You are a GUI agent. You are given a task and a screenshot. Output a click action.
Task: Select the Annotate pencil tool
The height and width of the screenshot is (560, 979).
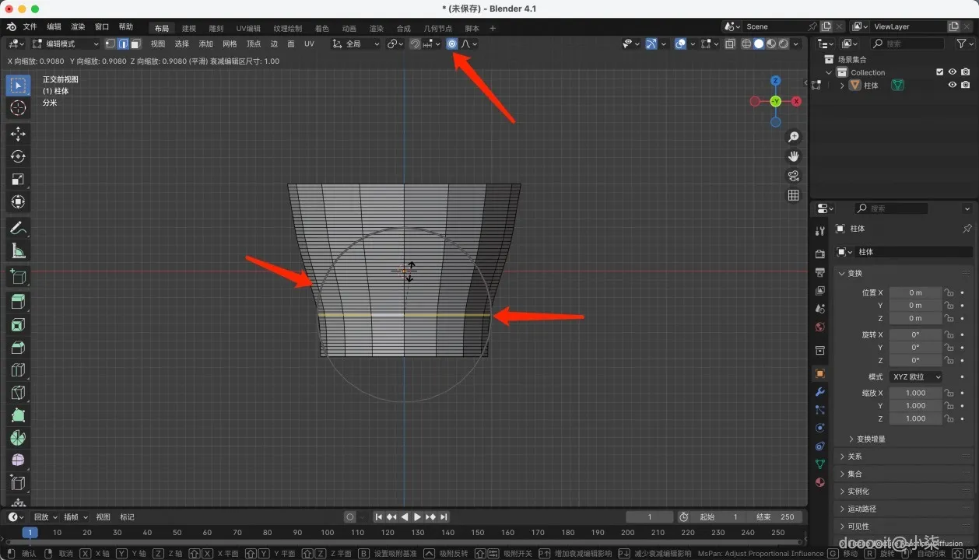[18, 229]
